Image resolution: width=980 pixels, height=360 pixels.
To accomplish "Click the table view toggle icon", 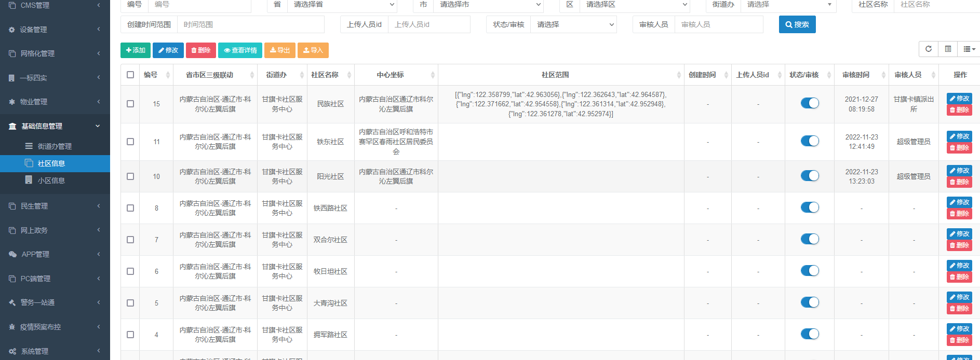I will pos(948,49).
